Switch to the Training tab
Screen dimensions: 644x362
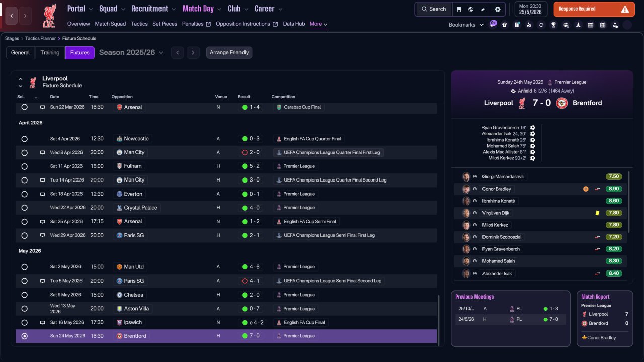click(x=50, y=52)
